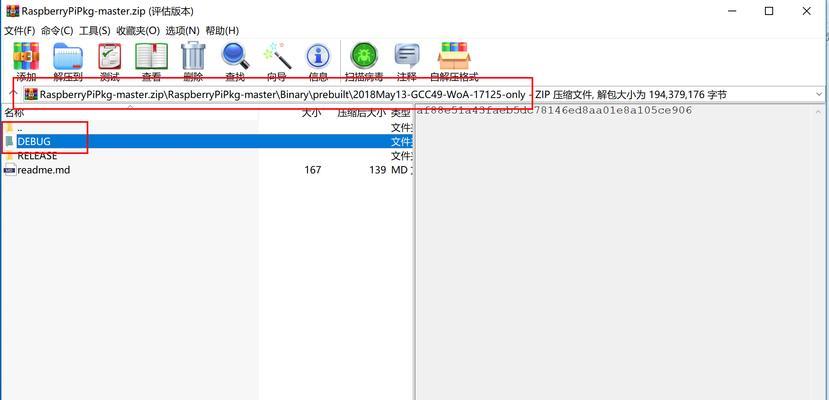
Task: Maximize the WinRAR window
Action: [x=769, y=11]
